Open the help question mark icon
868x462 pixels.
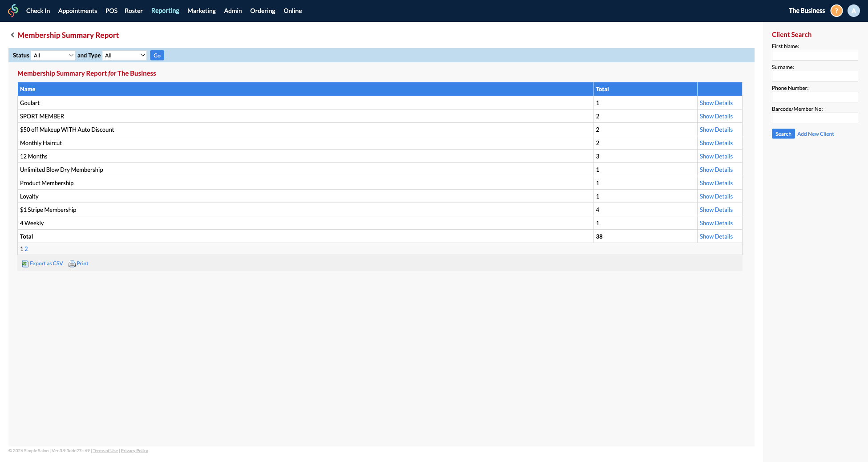(x=836, y=11)
